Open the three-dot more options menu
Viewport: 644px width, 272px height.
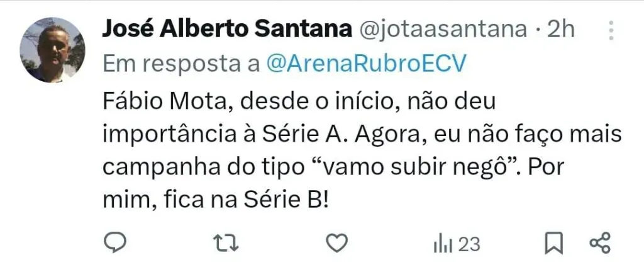tap(611, 30)
